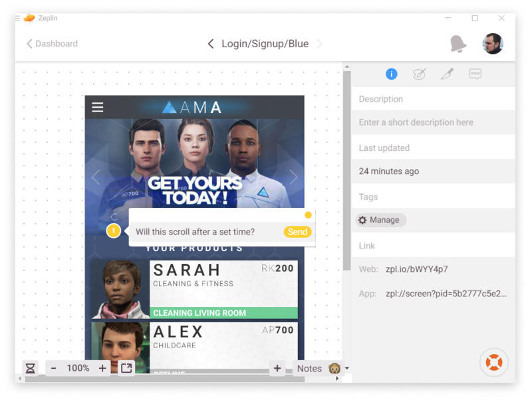The image size is (532, 402).
Task: Click the zpl.io/bWYY4p7 web link
Action: (417, 269)
